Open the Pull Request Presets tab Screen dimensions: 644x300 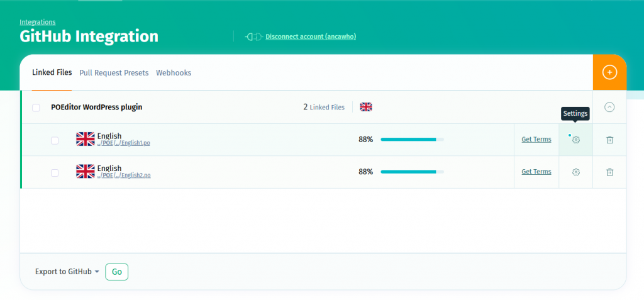[114, 73]
